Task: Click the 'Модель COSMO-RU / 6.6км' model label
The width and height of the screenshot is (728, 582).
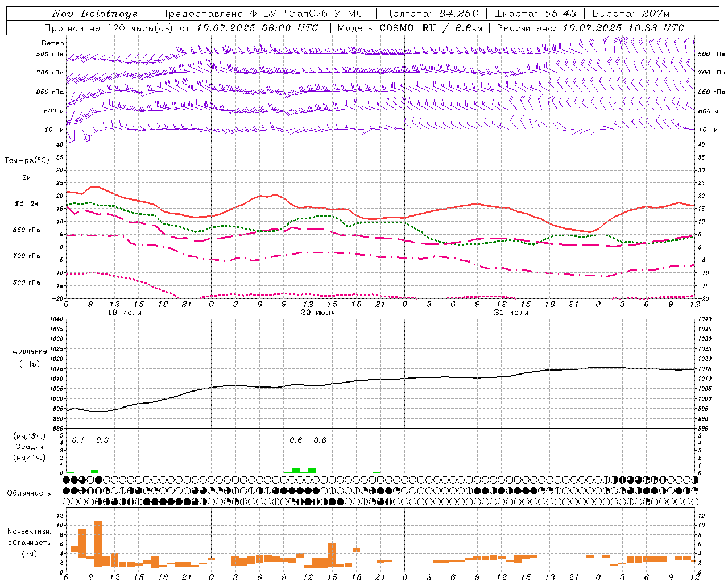Action: click(410, 28)
